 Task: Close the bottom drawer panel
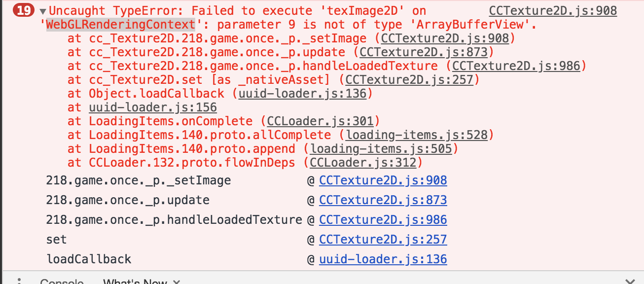click(630, 281)
